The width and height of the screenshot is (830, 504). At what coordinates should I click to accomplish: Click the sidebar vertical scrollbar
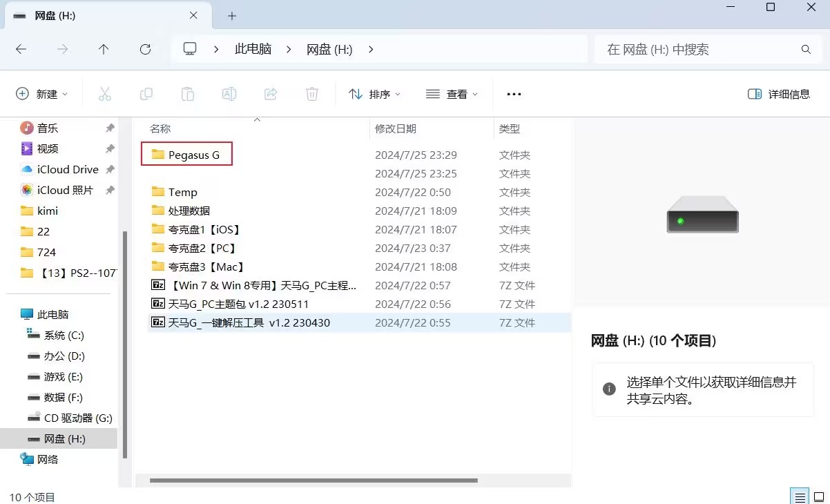coord(125,345)
